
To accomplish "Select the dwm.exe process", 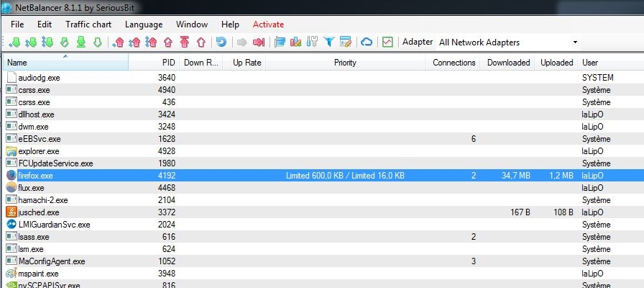I will 323,127.
